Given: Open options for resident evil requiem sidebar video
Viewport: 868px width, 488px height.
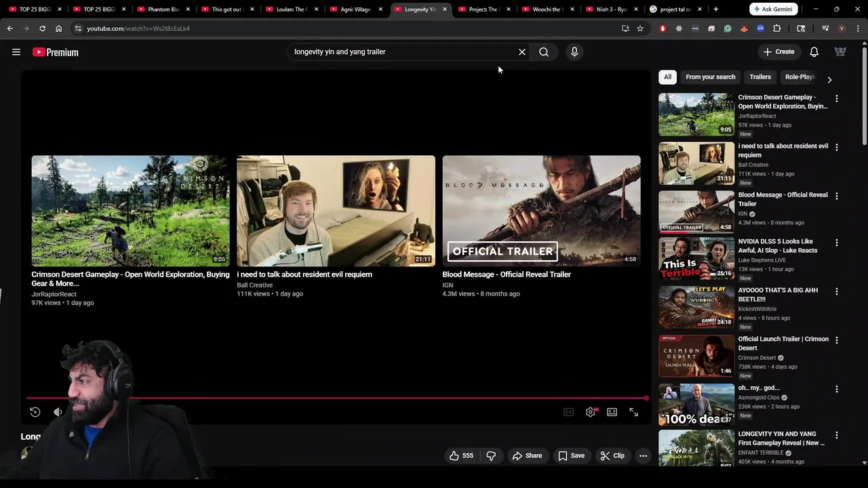Looking at the screenshot, I should [837, 148].
